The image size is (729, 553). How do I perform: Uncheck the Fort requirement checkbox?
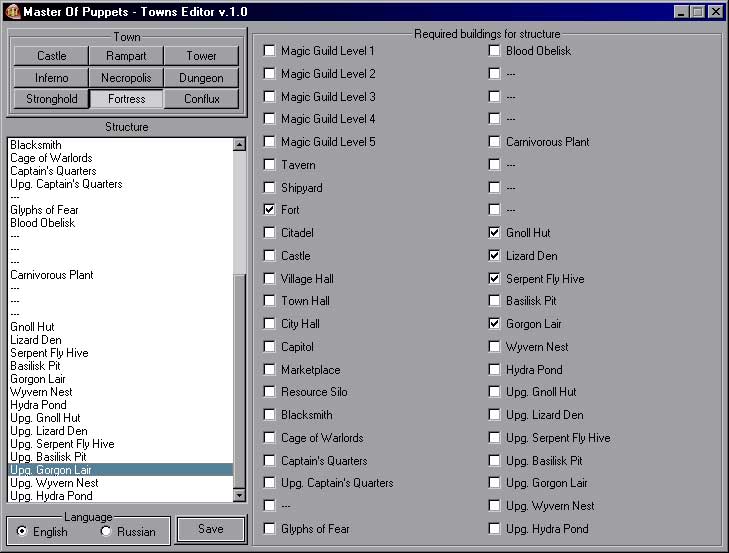pyautogui.click(x=269, y=209)
